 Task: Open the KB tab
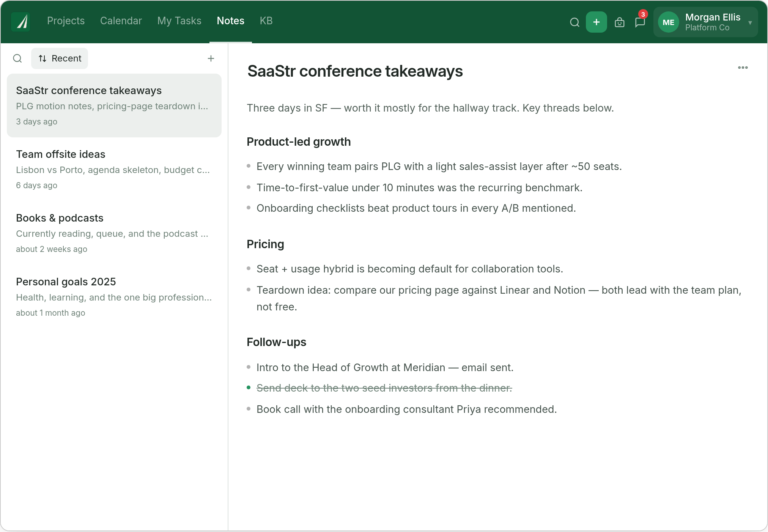[x=266, y=21]
